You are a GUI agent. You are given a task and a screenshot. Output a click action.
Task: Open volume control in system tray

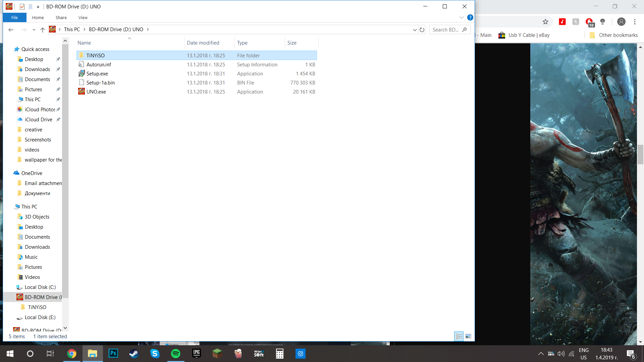(x=561, y=354)
